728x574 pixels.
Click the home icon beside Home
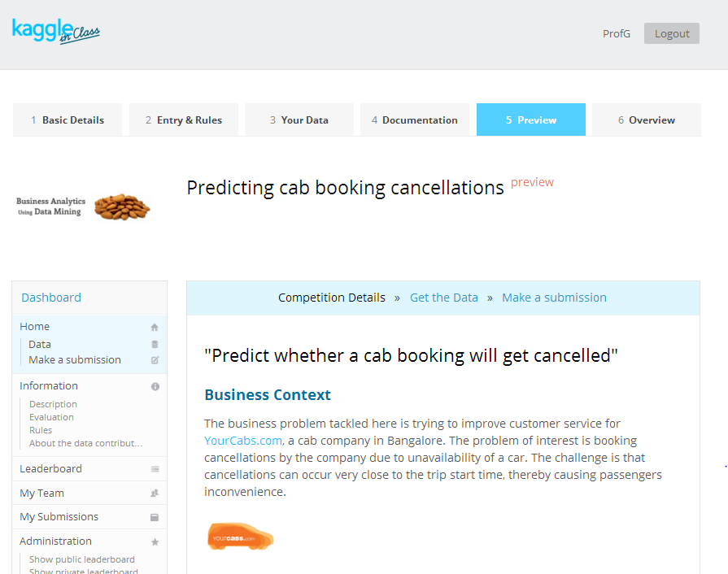point(155,327)
